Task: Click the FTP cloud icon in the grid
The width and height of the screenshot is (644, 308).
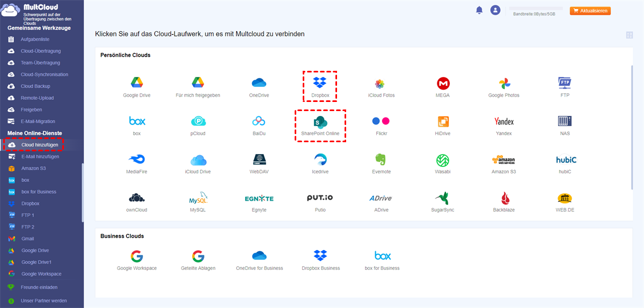Action: 565,83
